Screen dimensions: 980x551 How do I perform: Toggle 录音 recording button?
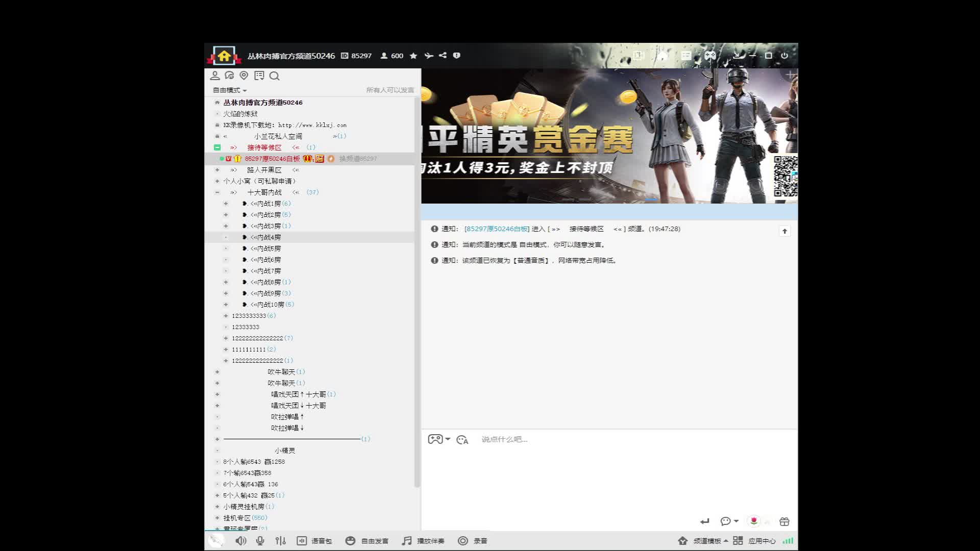pos(473,541)
